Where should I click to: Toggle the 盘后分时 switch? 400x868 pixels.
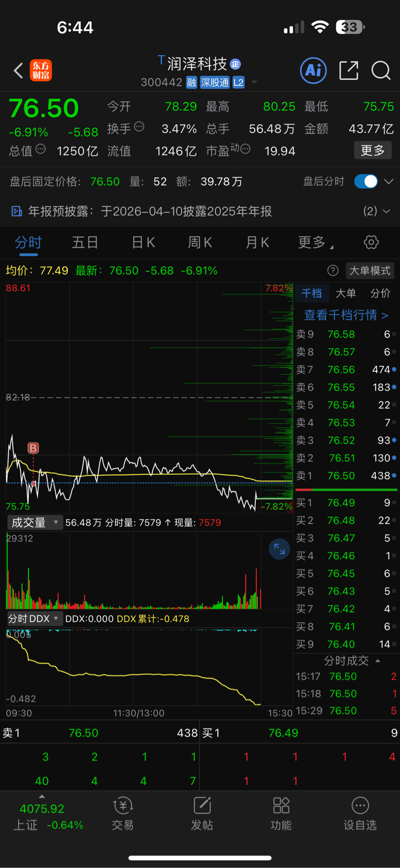(x=366, y=181)
